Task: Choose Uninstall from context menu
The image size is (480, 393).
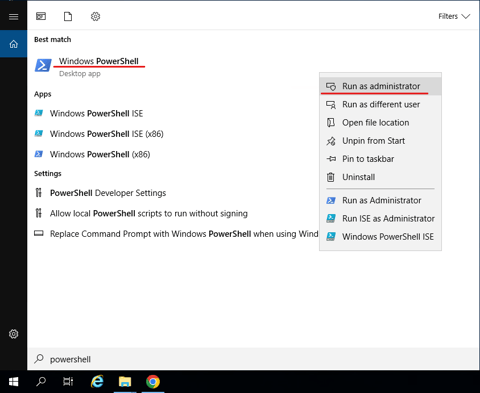Action: pyautogui.click(x=380, y=177)
